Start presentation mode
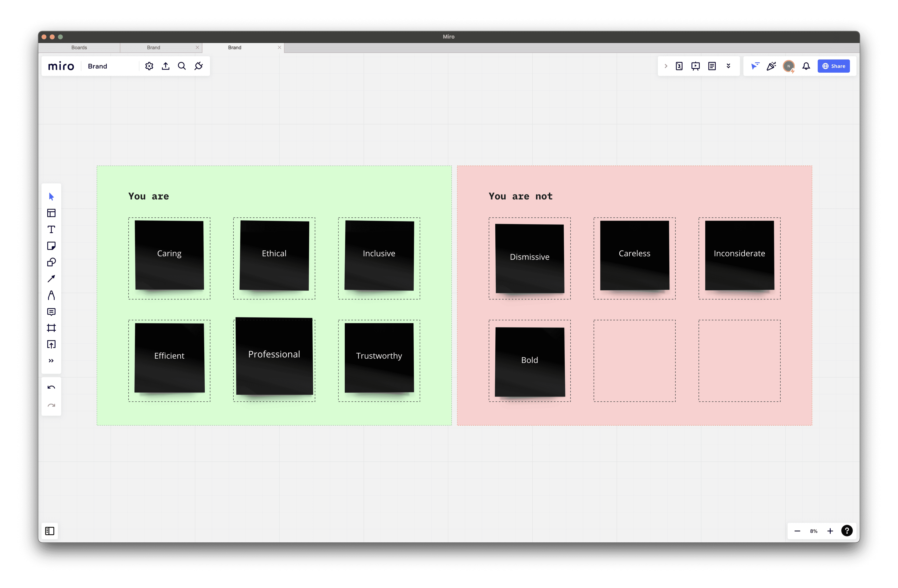 pos(695,66)
